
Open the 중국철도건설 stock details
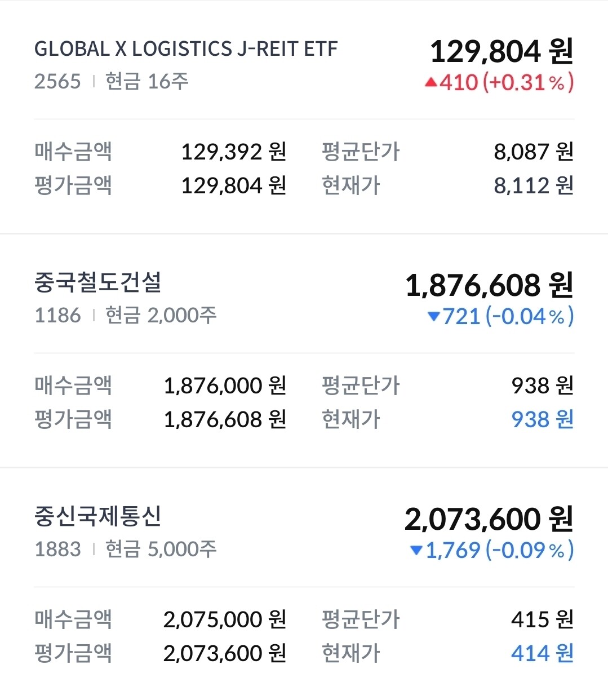(x=98, y=282)
